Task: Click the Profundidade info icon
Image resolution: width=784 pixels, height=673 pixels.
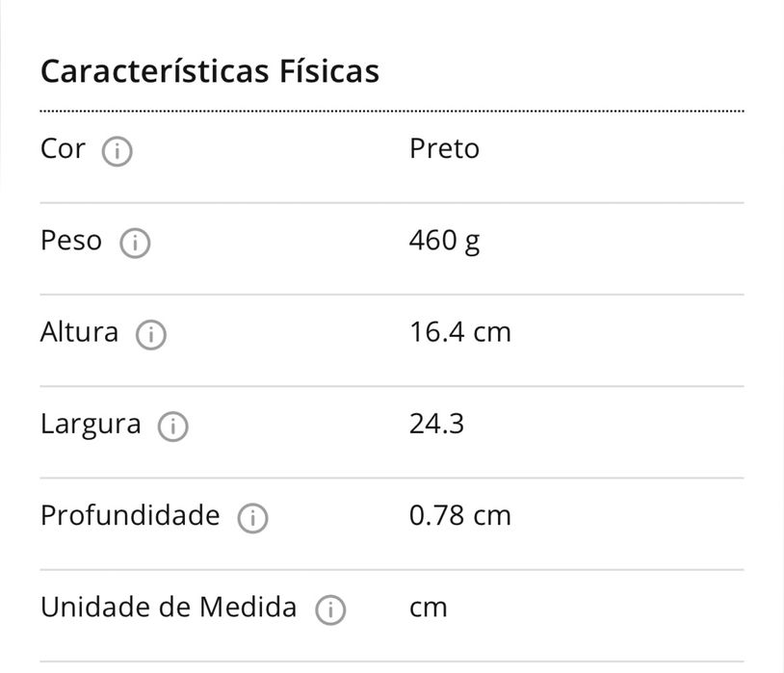Action: click(252, 518)
